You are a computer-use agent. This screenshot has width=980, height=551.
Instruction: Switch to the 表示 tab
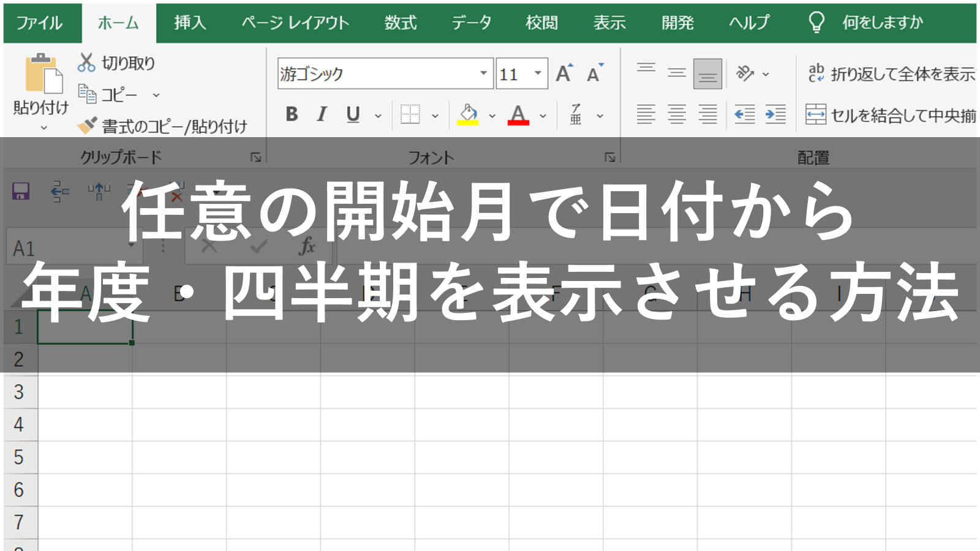(x=609, y=23)
